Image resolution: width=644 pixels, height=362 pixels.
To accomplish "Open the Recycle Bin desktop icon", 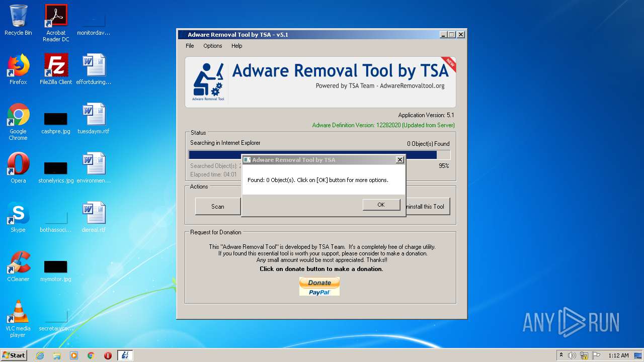I will (x=18, y=20).
